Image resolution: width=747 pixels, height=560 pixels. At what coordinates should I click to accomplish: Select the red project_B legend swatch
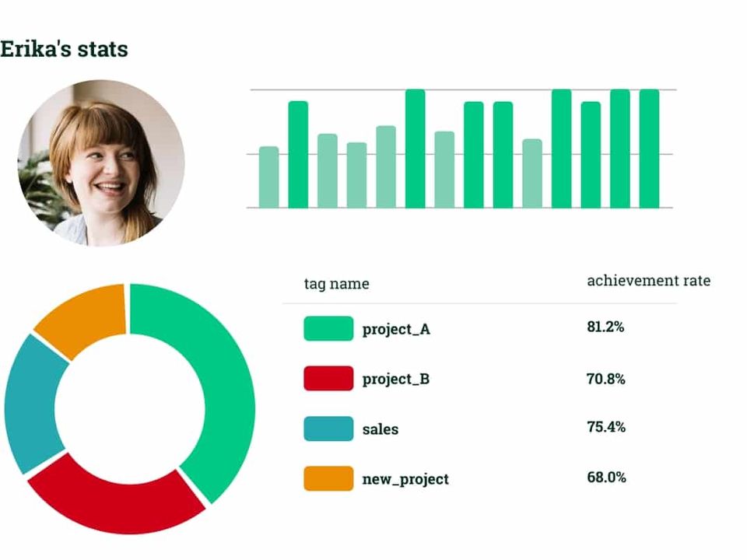[x=328, y=379]
